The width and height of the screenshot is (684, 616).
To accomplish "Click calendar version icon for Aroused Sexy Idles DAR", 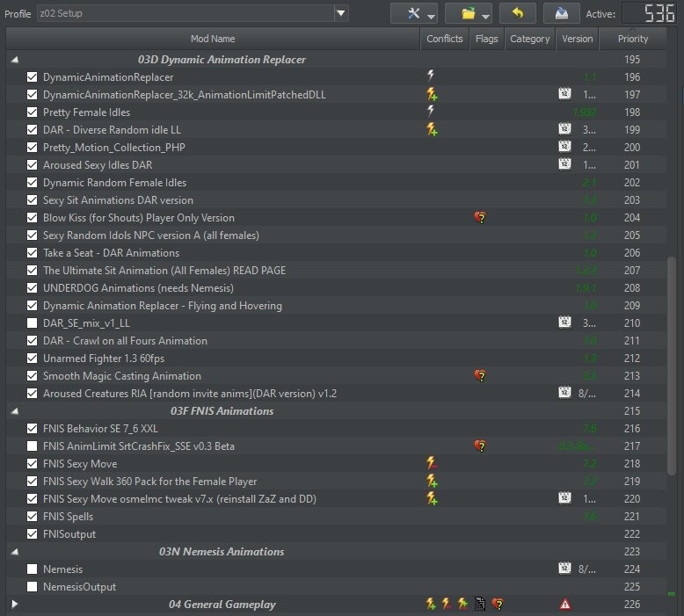I will coord(565,164).
